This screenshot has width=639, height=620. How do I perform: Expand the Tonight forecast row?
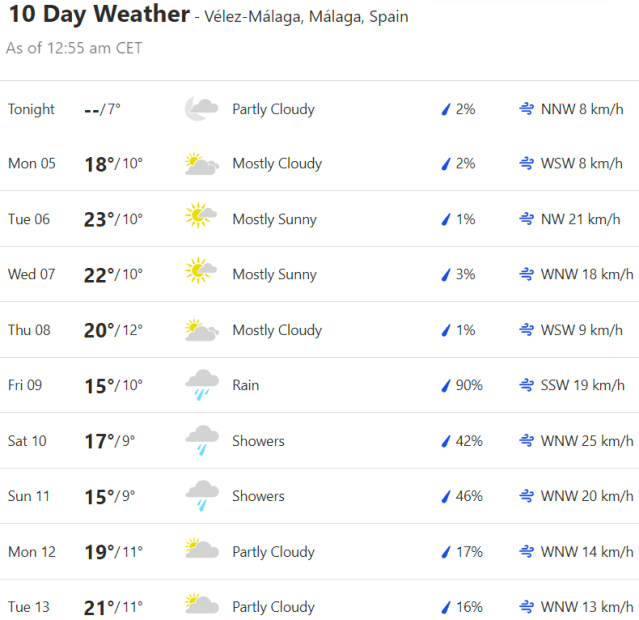[320, 109]
